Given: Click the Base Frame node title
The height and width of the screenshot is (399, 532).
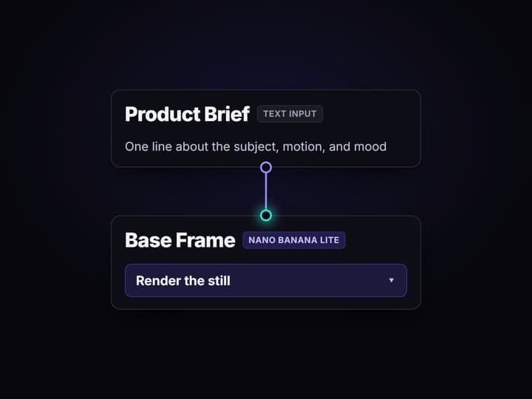Looking at the screenshot, I should (x=180, y=240).
